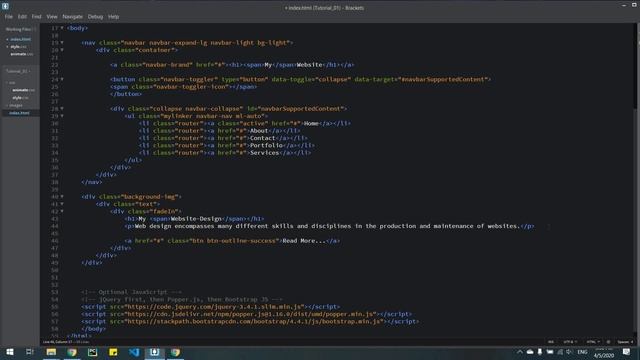Click the USB eject tray icon
640x360 pixels.
click(540, 352)
